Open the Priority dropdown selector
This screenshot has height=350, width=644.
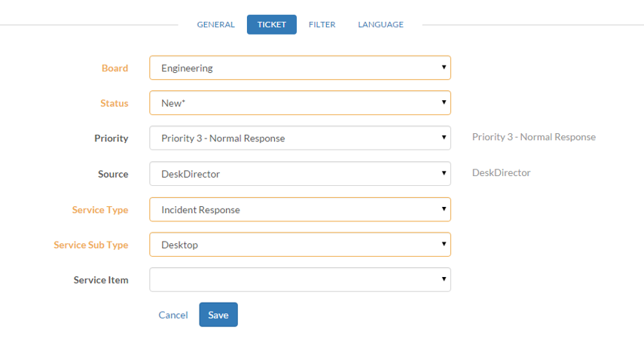pos(300,138)
